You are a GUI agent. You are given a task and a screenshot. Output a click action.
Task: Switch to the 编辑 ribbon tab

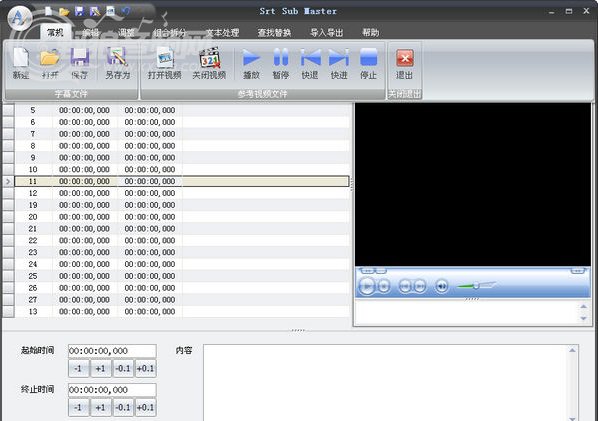[x=91, y=33]
